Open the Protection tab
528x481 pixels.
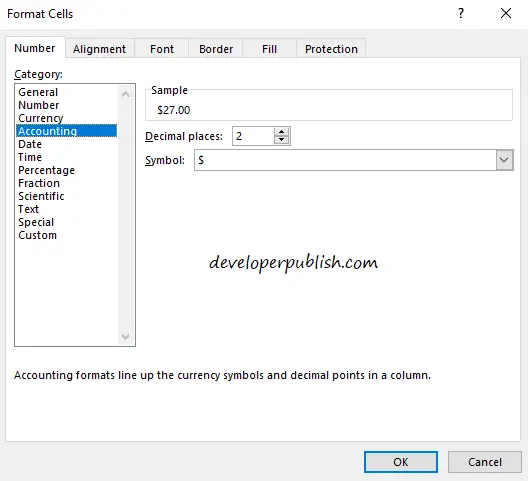331,49
